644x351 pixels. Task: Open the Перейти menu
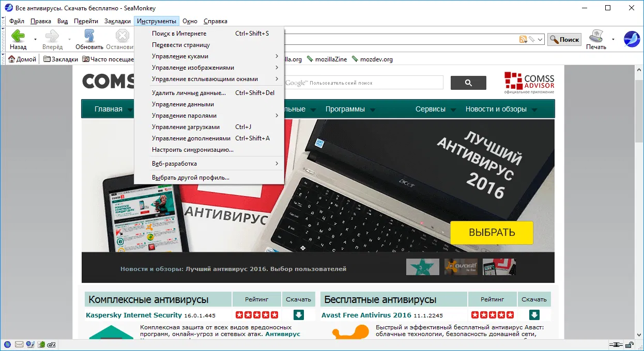point(86,21)
